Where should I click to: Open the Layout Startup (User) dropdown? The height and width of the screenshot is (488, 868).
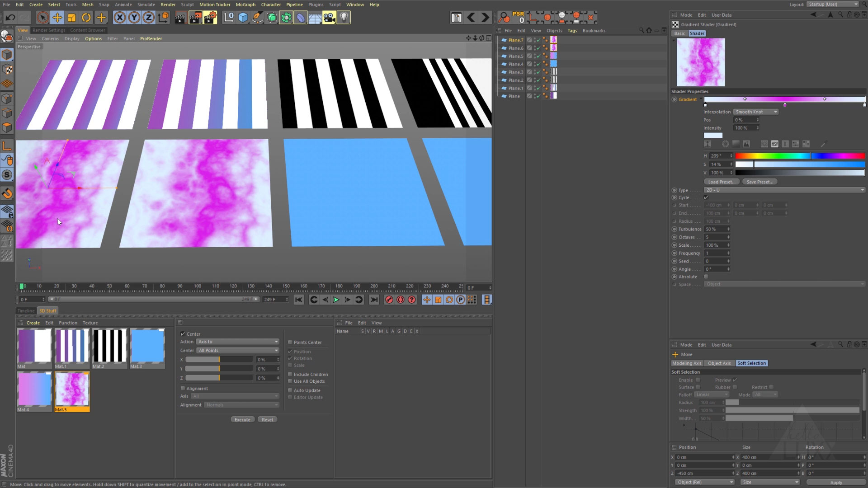point(833,4)
